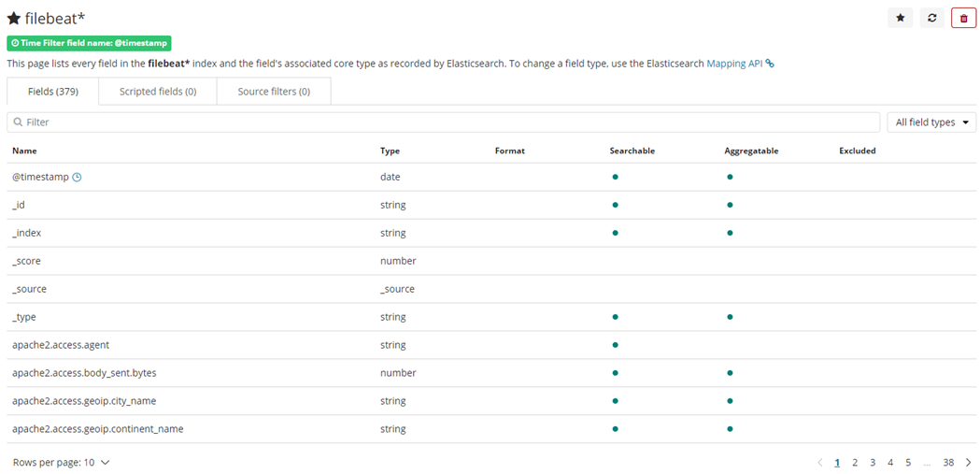The image size is (980, 474).
Task: Click the star icon before filebeat* title
Action: [14, 18]
